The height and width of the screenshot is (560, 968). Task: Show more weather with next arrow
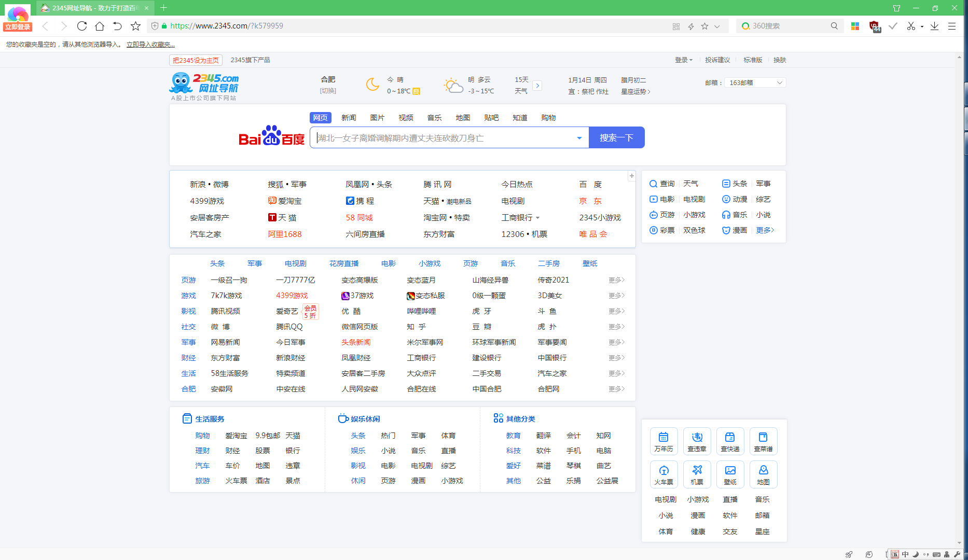[537, 86]
